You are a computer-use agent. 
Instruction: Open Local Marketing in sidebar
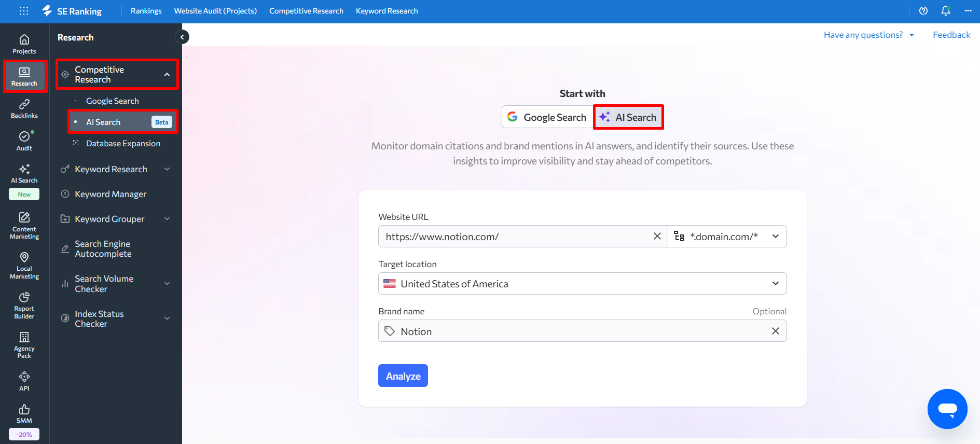(24, 266)
